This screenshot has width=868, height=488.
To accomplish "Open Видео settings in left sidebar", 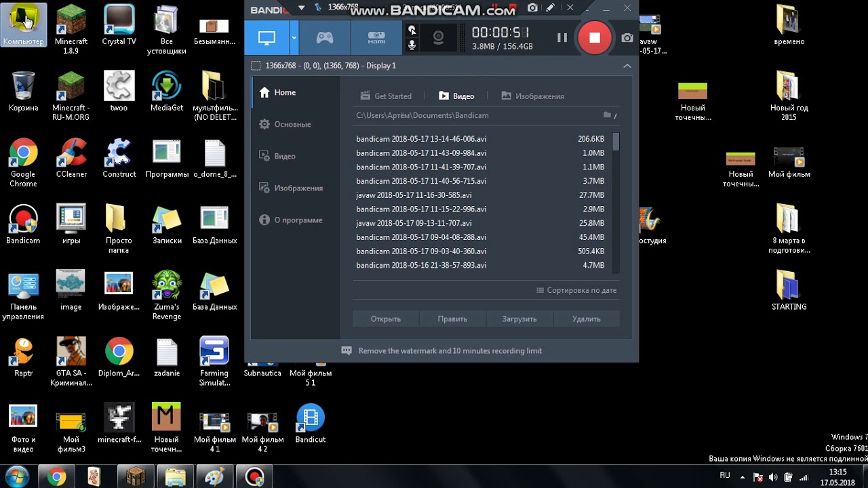I will point(296,156).
